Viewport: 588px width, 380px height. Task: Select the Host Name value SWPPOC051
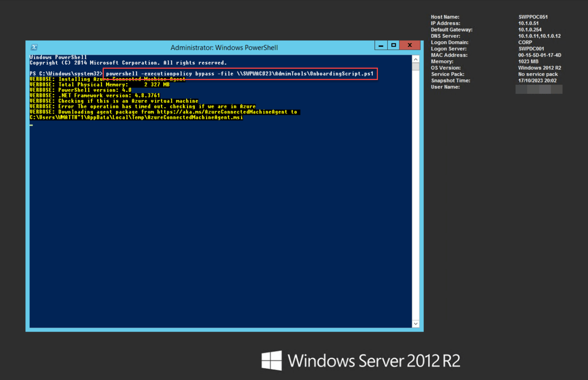tap(533, 17)
